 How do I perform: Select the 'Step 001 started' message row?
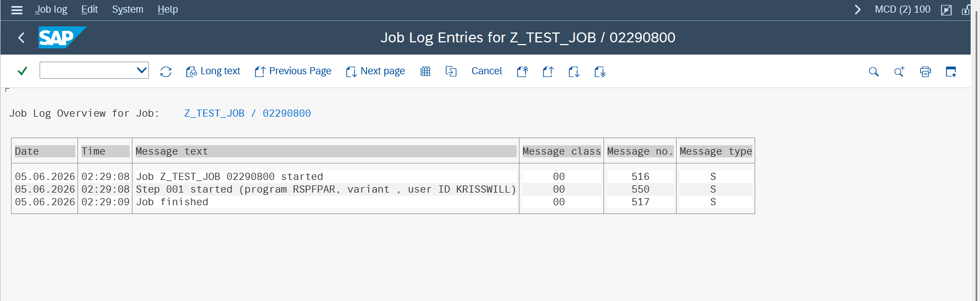pos(326,189)
